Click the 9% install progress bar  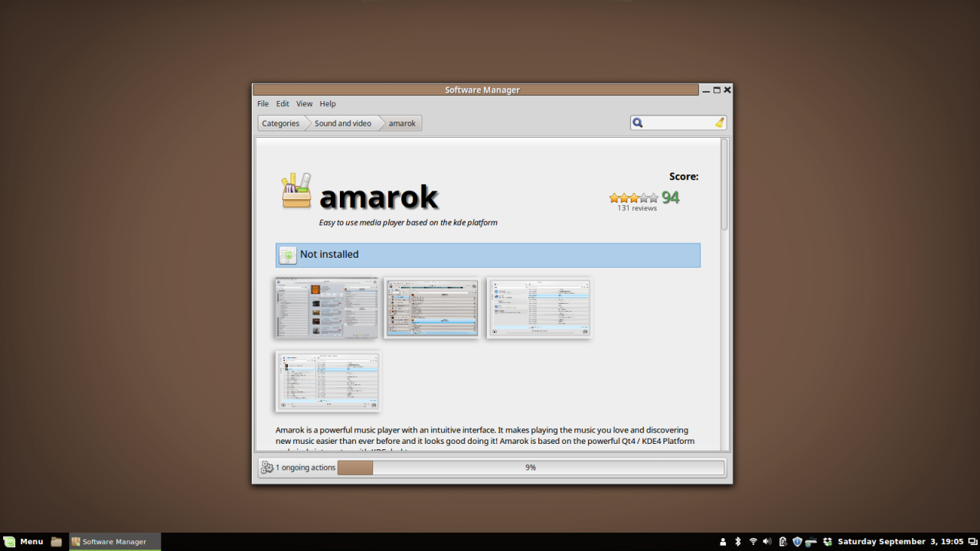pos(531,468)
